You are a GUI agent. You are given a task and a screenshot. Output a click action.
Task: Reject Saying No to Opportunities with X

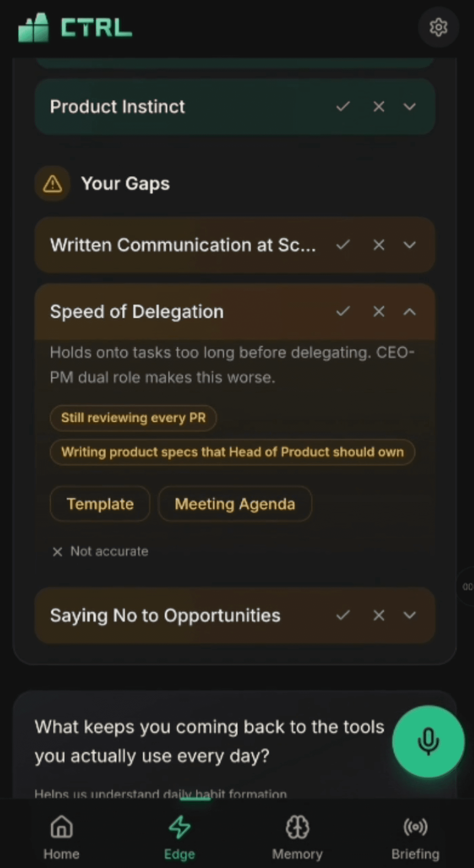click(x=379, y=616)
